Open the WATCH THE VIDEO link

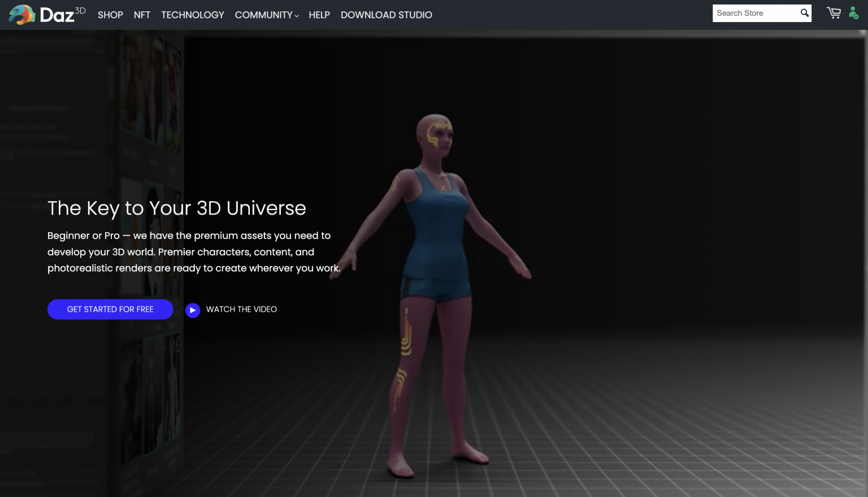click(241, 309)
